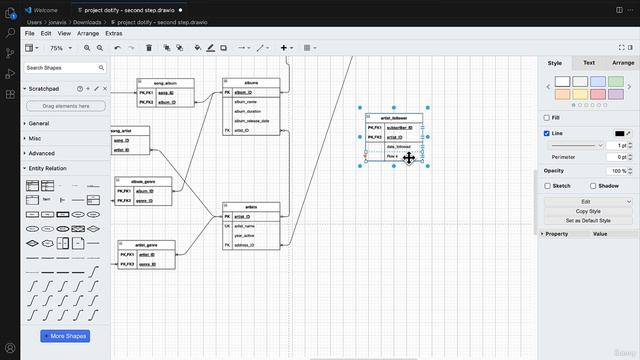Open the Source Control view
The width and height of the screenshot is (640, 360).
(x=10, y=53)
